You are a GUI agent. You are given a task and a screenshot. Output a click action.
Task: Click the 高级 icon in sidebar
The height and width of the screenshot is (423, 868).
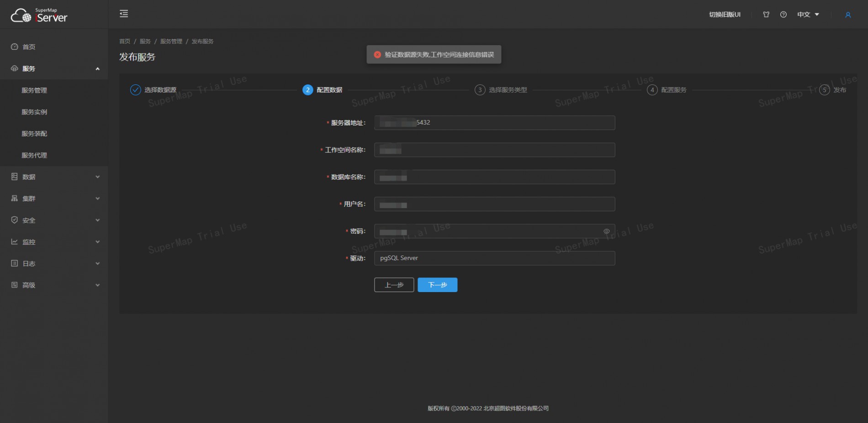(15, 285)
